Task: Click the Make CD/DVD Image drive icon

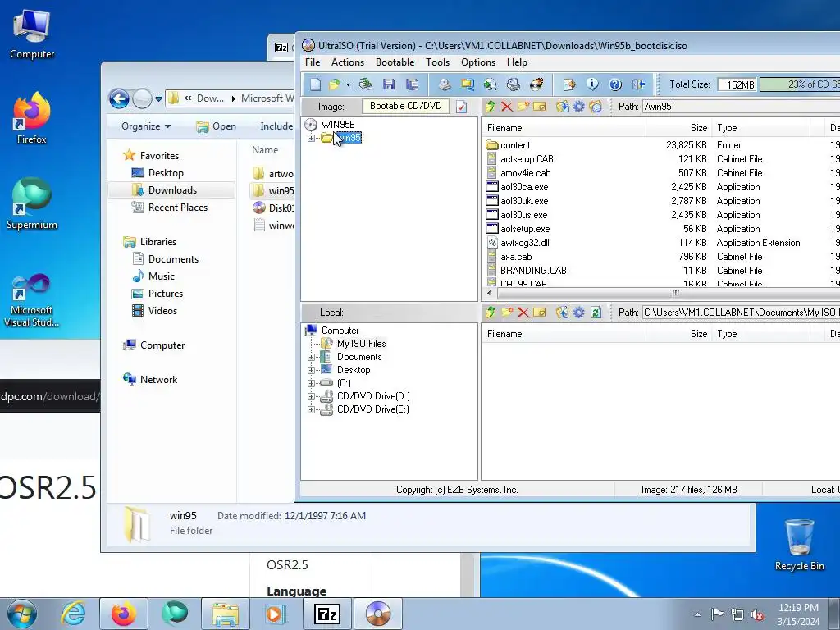Action: pyautogui.click(x=444, y=84)
